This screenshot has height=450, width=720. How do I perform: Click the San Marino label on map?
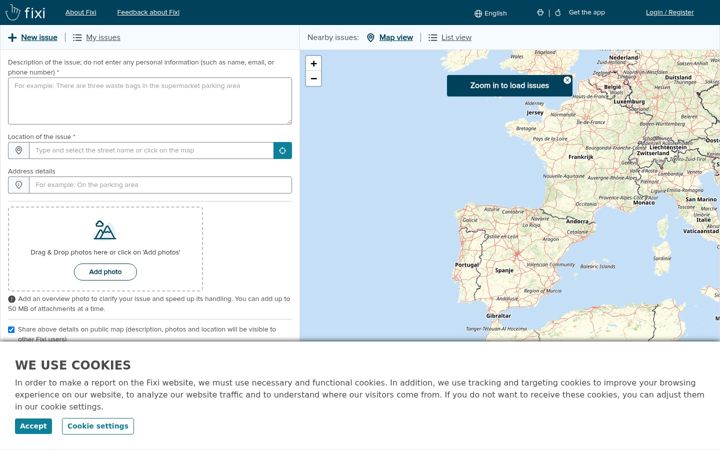pyautogui.click(x=701, y=199)
